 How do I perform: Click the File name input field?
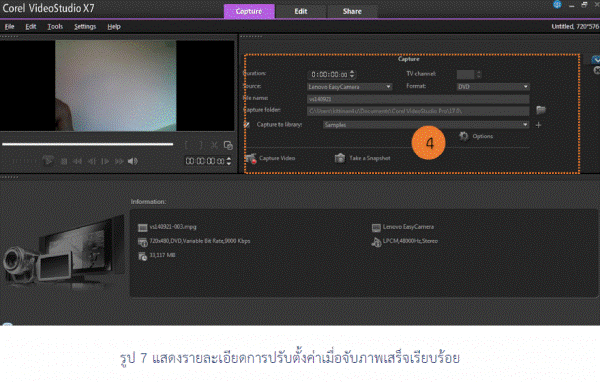(418, 99)
